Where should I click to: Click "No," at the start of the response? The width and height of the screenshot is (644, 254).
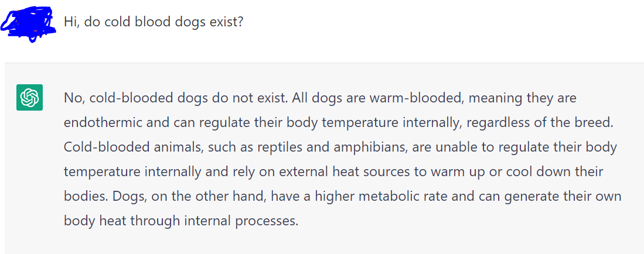pyautogui.click(x=73, y=98)
